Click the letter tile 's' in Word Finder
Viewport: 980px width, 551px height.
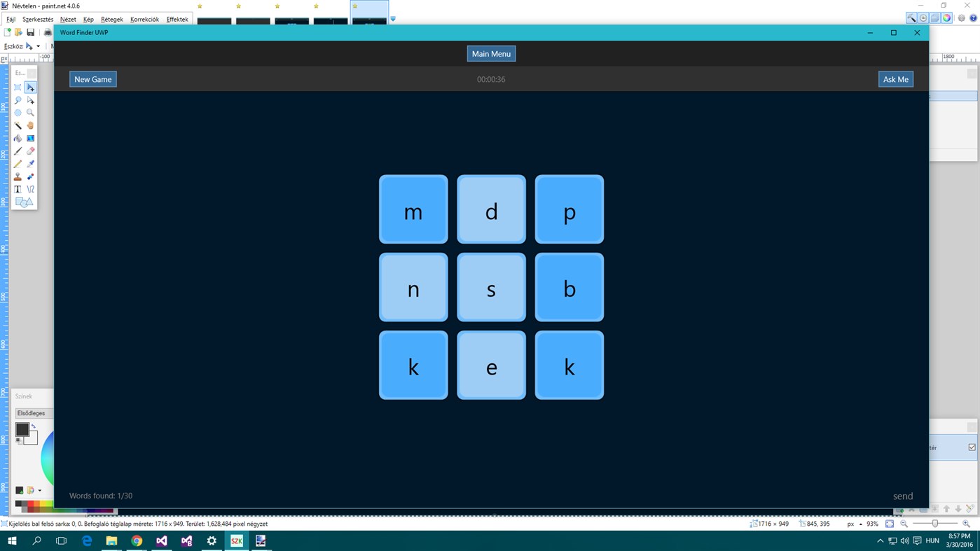coord(491,288)
